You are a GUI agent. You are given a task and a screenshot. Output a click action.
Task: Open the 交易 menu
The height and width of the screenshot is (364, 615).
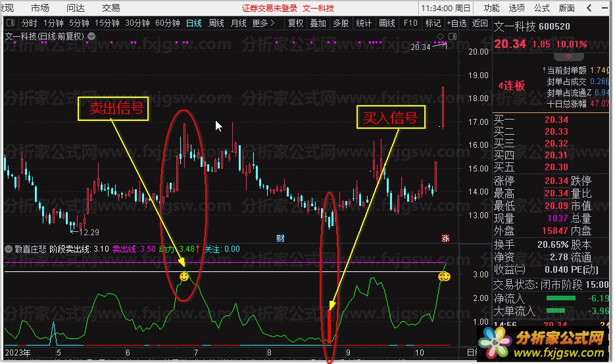[111, 8]
